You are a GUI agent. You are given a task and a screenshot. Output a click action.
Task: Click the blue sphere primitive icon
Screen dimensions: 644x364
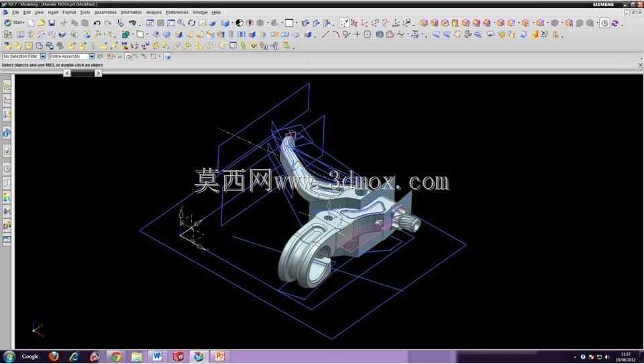tap(167, 34)
